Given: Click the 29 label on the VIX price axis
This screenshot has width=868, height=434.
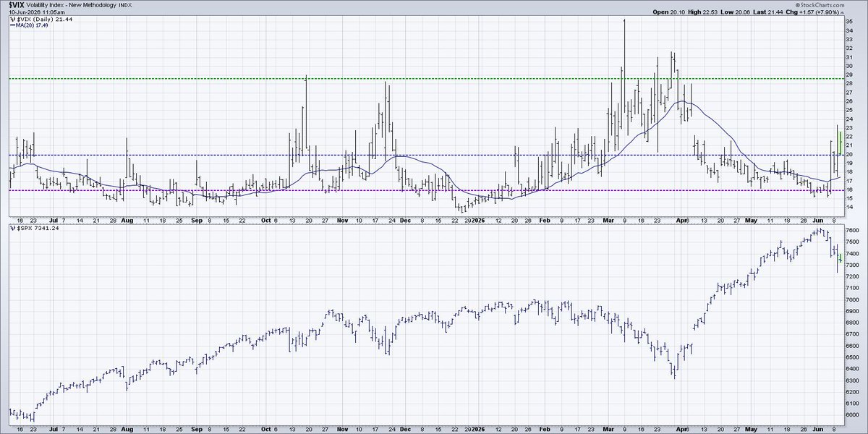Looking at the screenshot, I should (849, 75).
